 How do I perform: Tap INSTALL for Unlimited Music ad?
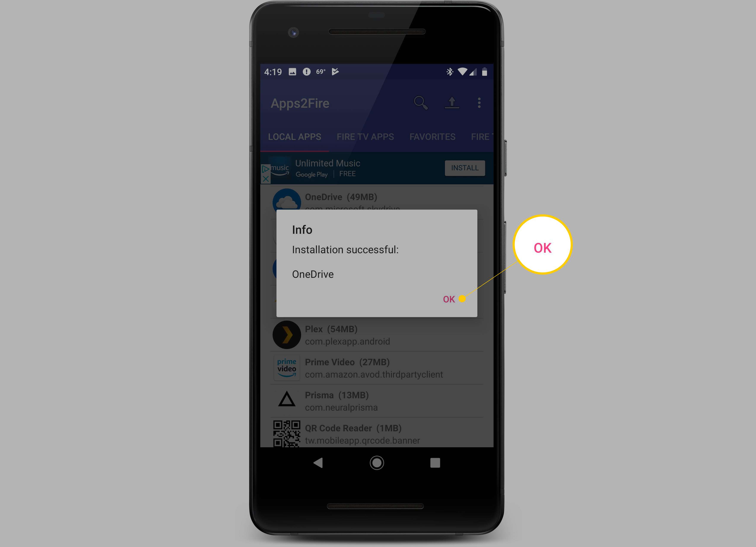point(464,168)
